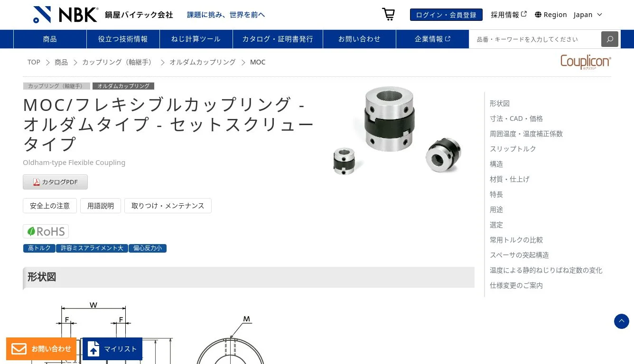The height and width of the screenshot is (364, 634).
Task: Open the shopping cart icon
Action: click(x=389, y=14)
